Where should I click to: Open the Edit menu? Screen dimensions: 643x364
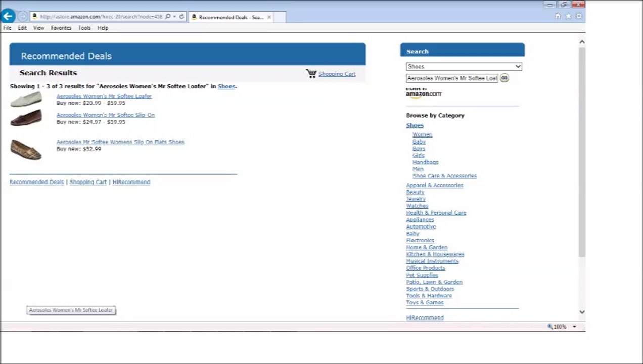[x=22, y=28]
